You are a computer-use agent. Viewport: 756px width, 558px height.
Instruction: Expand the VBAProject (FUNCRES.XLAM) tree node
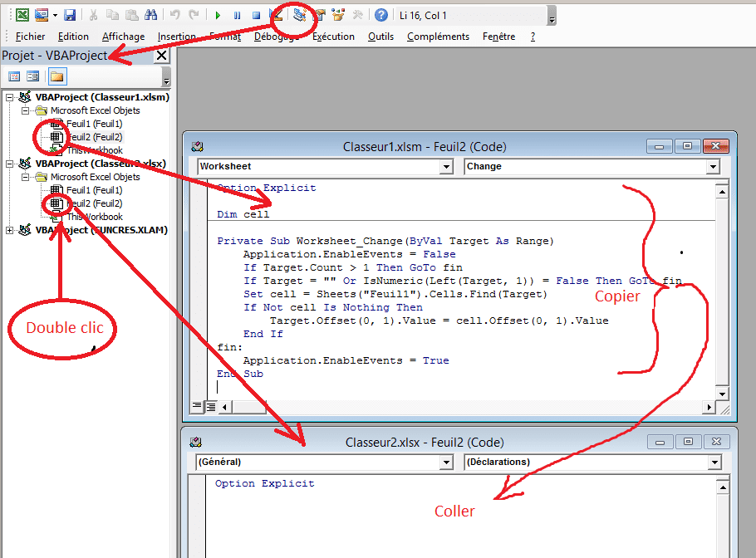point(10,230)
